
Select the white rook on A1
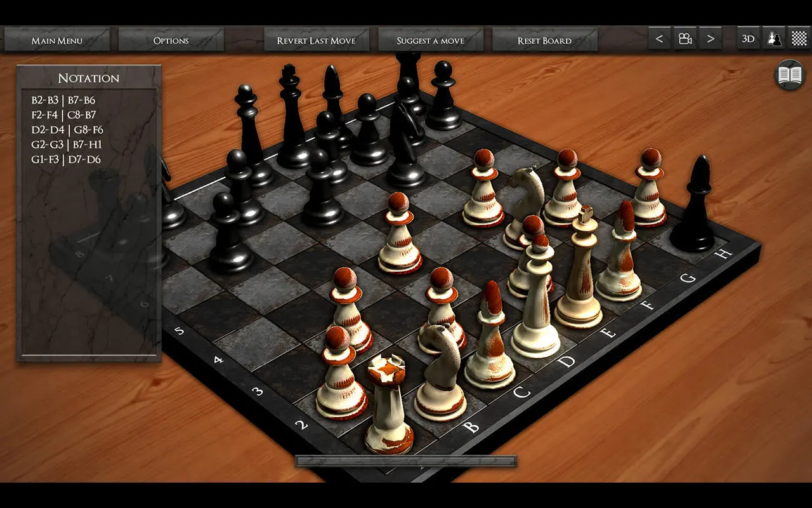click(x=388, y=404)
